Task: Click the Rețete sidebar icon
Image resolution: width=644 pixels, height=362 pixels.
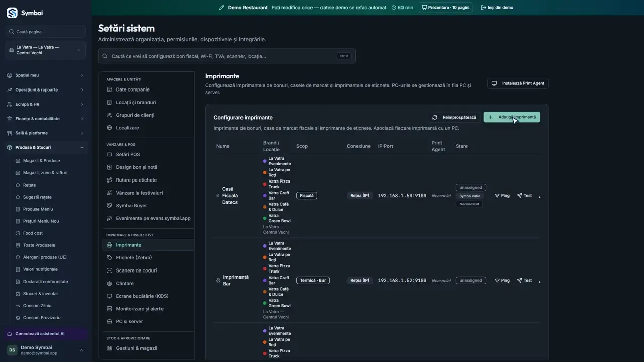Action: [18, 185]
